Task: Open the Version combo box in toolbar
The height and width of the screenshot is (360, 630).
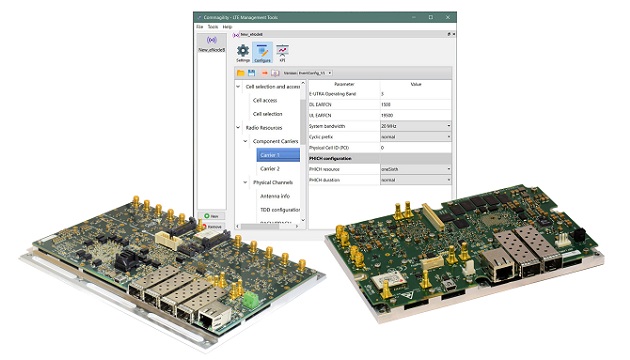Action: 315,73
